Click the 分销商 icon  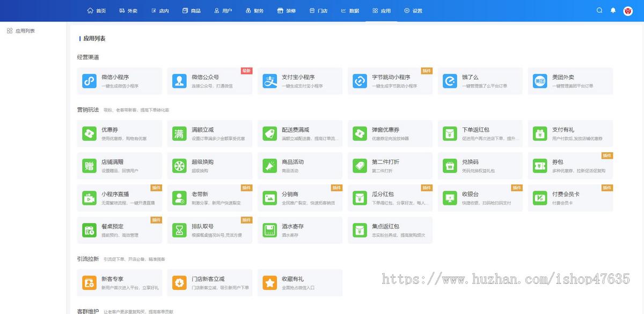269,198
